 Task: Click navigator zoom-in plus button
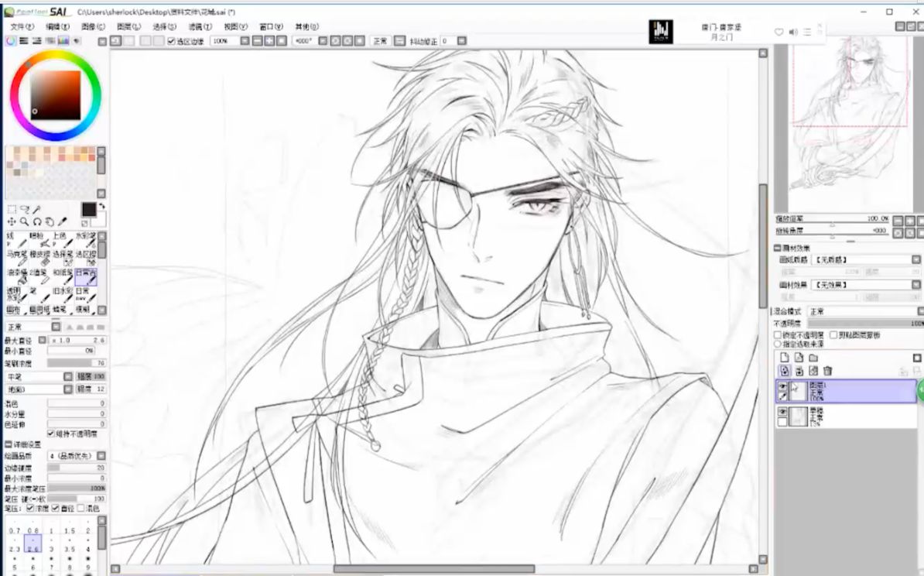910,221
